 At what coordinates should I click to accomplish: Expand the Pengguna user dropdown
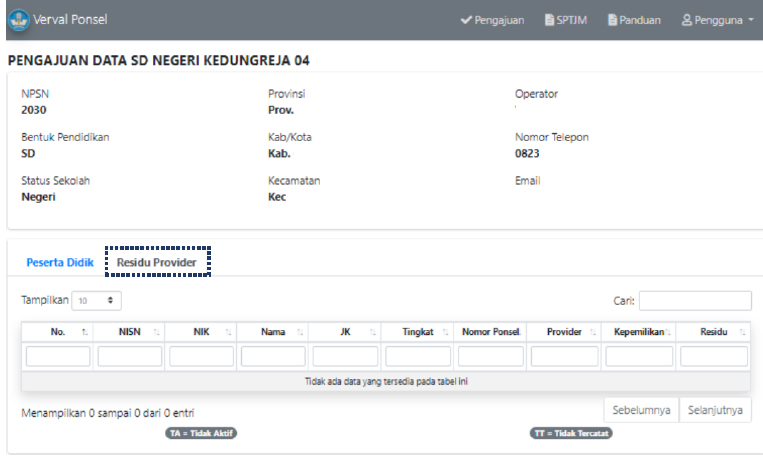tap(718, 20)
